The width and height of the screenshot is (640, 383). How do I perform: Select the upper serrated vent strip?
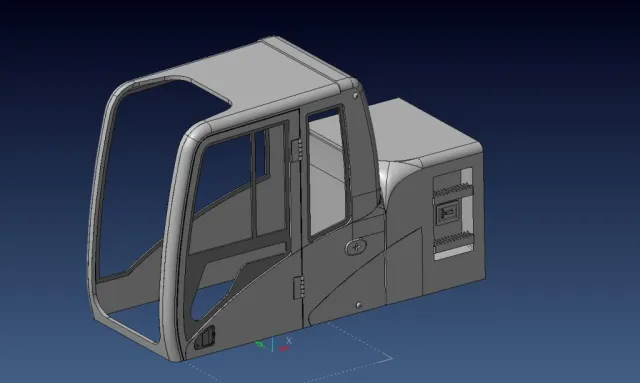click(452, 190)
